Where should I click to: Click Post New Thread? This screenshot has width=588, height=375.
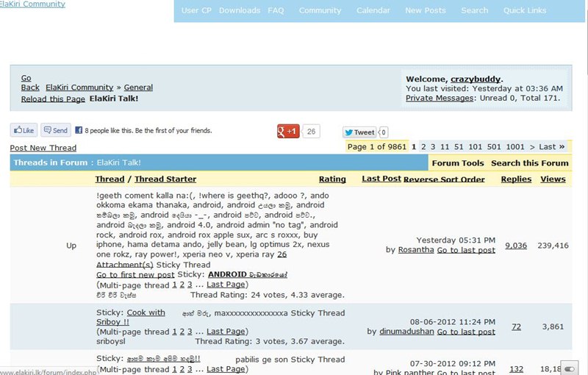[x=43, y=148]
